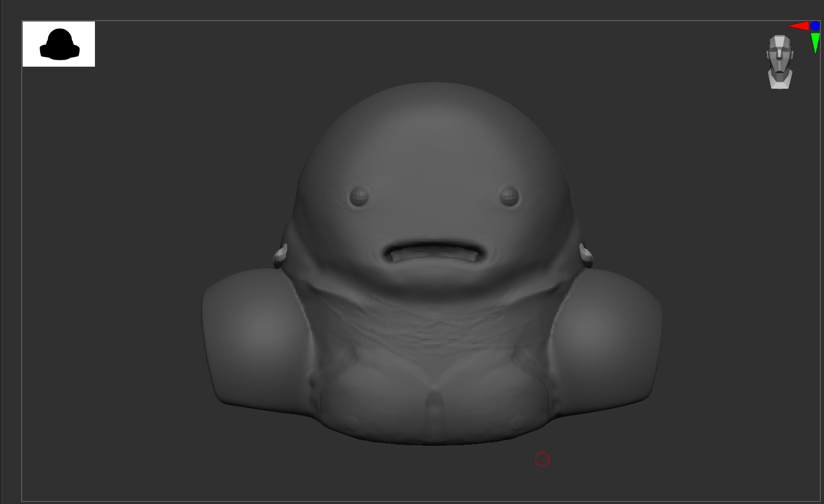The width and height of the screenshot is (824, 504).
Task: Click the red X axis cone
Action: (799, 26)
